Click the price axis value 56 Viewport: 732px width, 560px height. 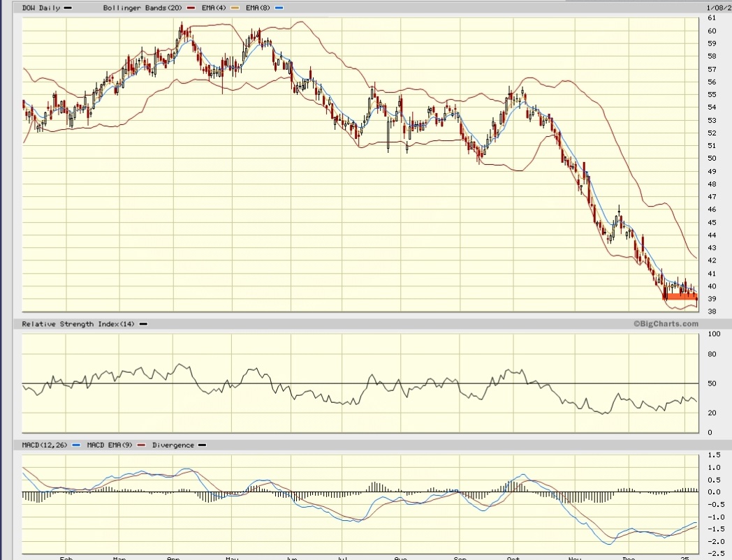(x=712, y=82)
